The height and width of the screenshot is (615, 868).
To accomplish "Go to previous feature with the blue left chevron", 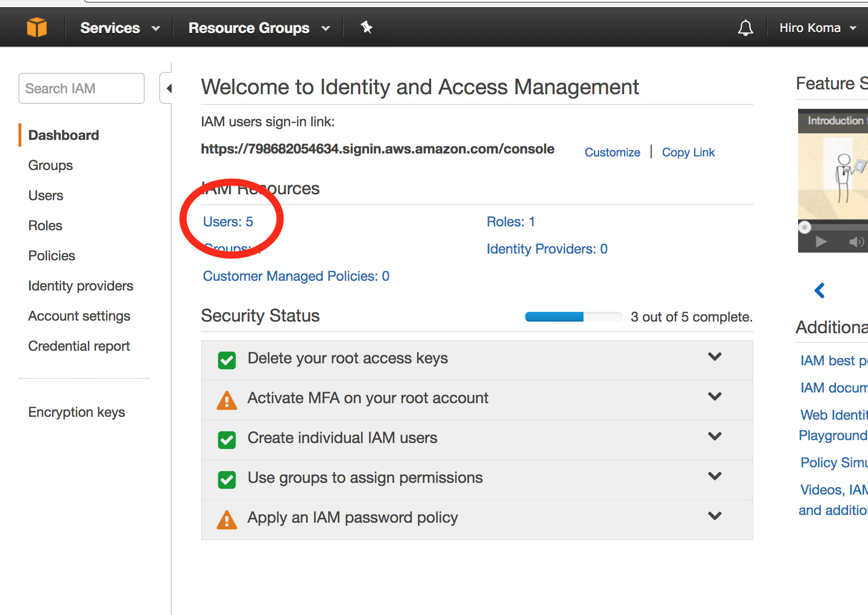I will click(819, 290).
